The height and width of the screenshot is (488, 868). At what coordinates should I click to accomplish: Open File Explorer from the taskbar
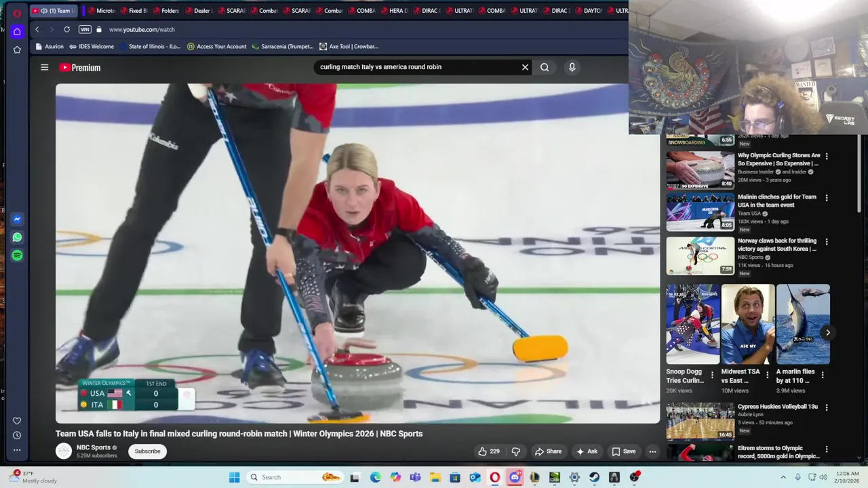[435, 477]
